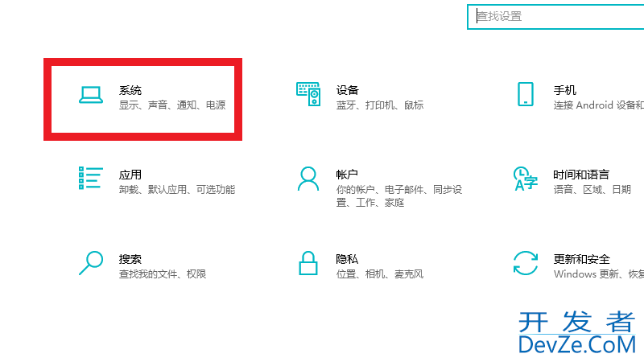Click the Time and Language icon
This screenshot has height=362, width=644.
(526, 179)
